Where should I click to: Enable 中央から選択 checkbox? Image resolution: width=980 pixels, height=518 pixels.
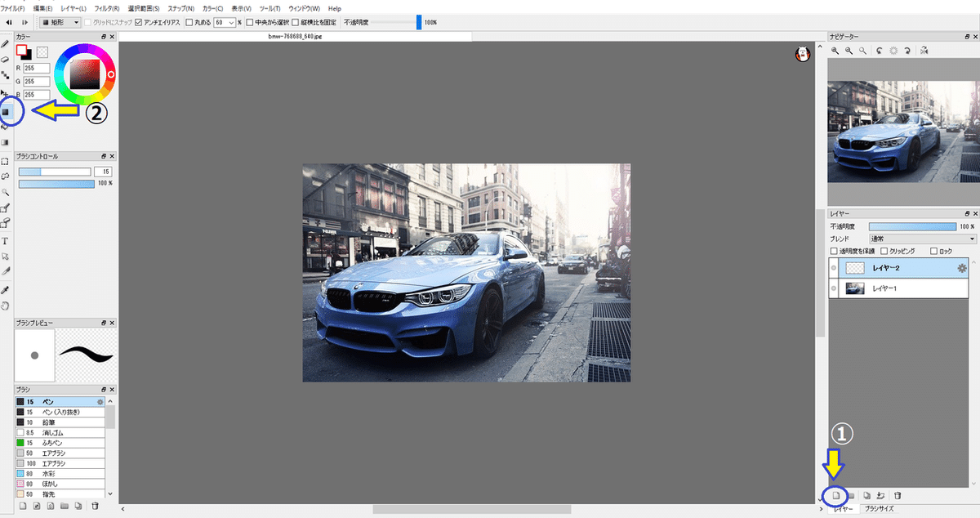[x=250, y=22]
